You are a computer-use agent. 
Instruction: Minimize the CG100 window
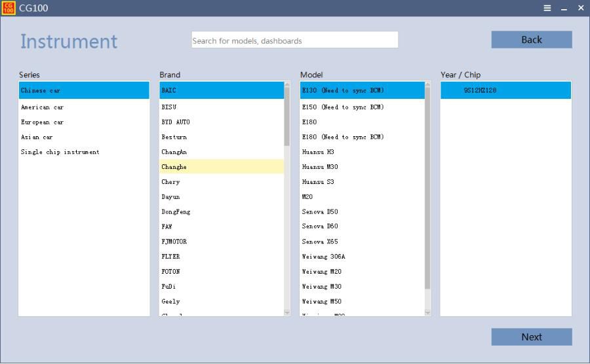tap(564, 8)
